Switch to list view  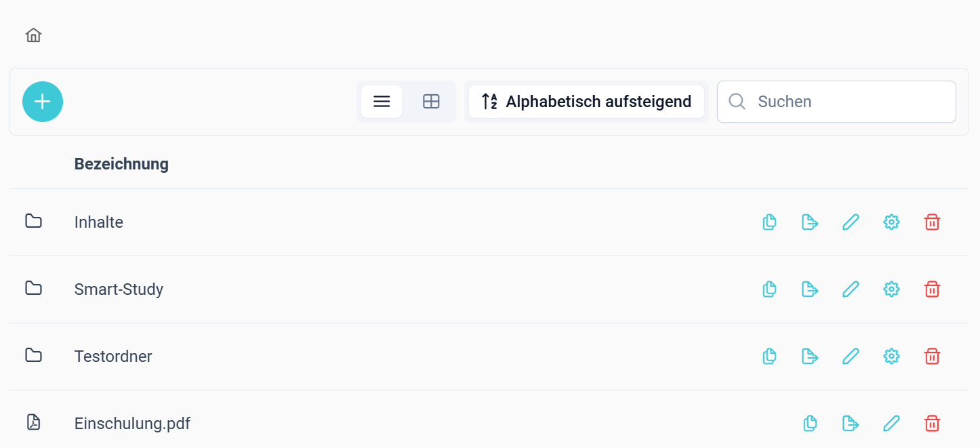tap(382, 102)
